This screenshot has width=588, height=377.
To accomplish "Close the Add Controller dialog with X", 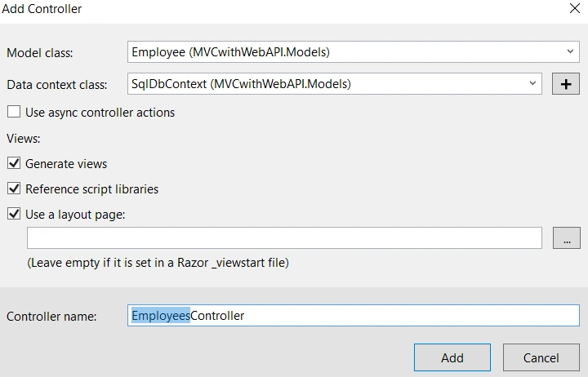I will (574, 8).
